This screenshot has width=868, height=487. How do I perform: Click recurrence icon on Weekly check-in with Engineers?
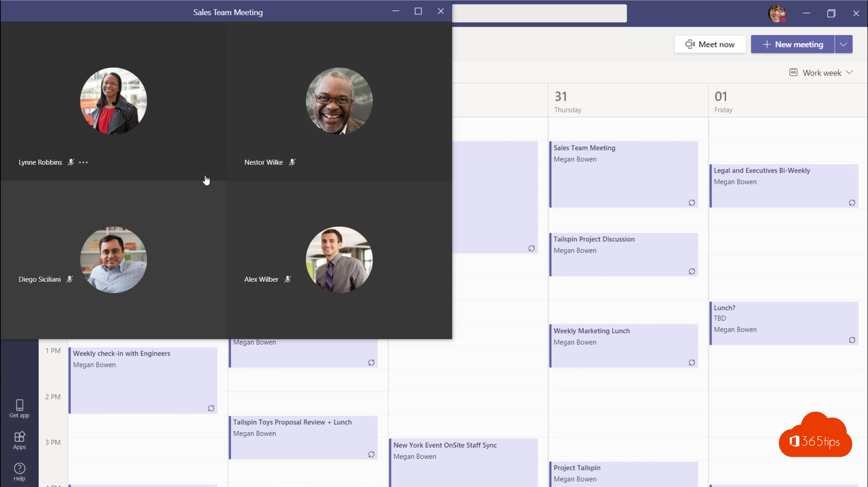coord(211,408)
